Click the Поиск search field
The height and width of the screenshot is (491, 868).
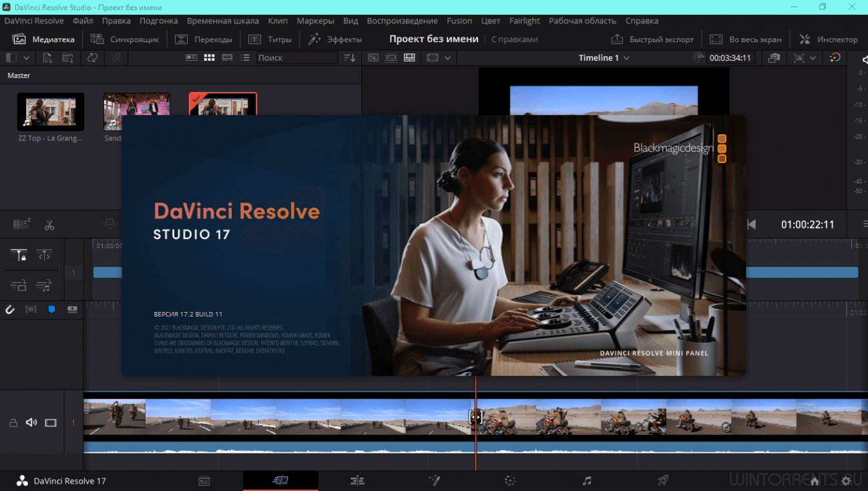click(297, 58)
